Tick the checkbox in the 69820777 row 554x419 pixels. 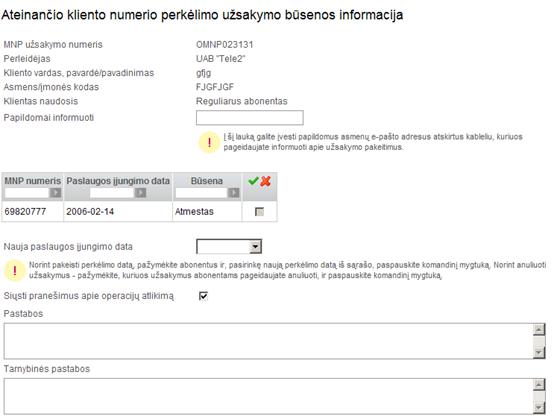click(259, 212)
